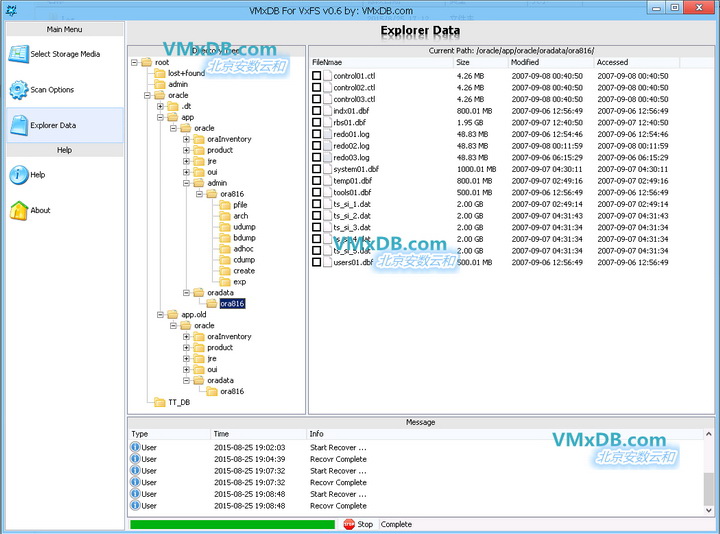
Task: Click the red Stop sign icon
Action: [349, 524]
